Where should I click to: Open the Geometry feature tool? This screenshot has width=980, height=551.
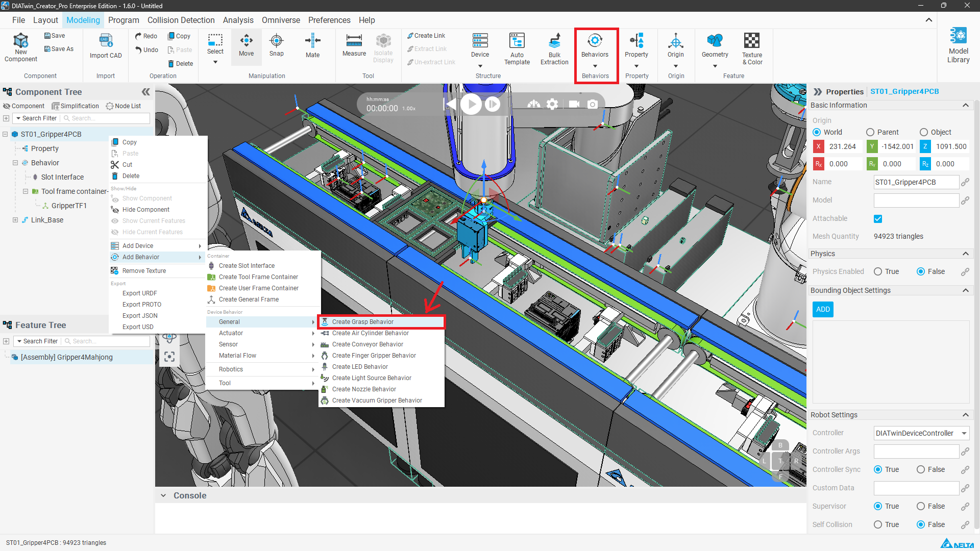[715, 45]
